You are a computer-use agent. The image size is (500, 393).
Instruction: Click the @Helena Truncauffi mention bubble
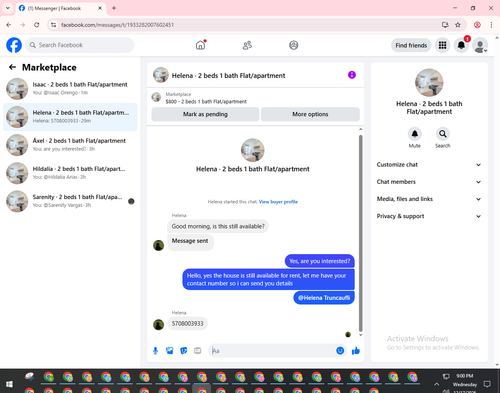coord(324,298)
